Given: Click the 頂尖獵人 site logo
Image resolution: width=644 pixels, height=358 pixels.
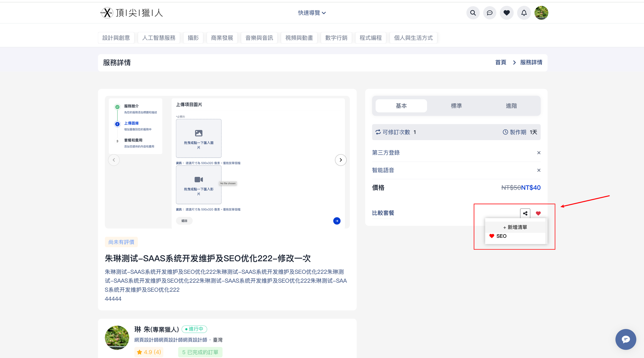Looking at the screenshot, I should coord(132,13).
